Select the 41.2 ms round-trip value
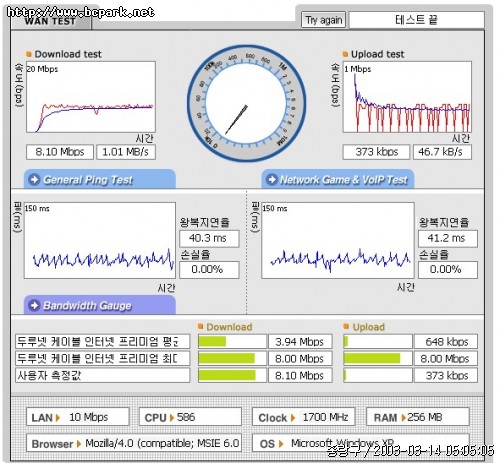Image resolution: width=500 pixels, height=463 pixels. pos(448,238)
